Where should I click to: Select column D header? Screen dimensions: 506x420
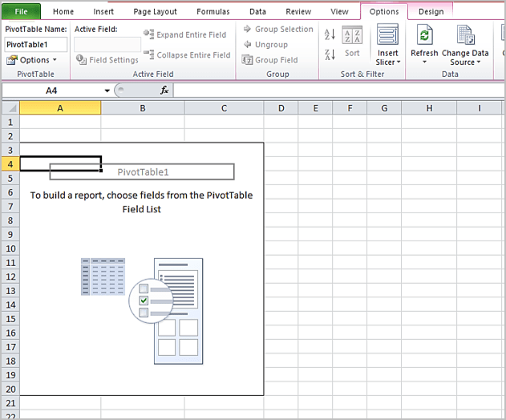pyautogui.click(x=281, y=107)
